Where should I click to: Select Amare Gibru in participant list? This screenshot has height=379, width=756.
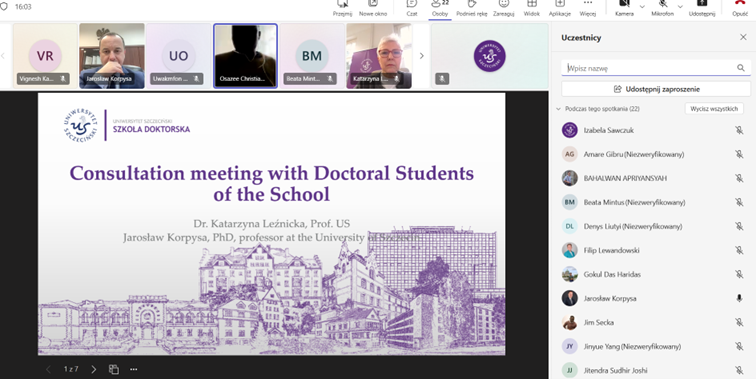point(634,154)
